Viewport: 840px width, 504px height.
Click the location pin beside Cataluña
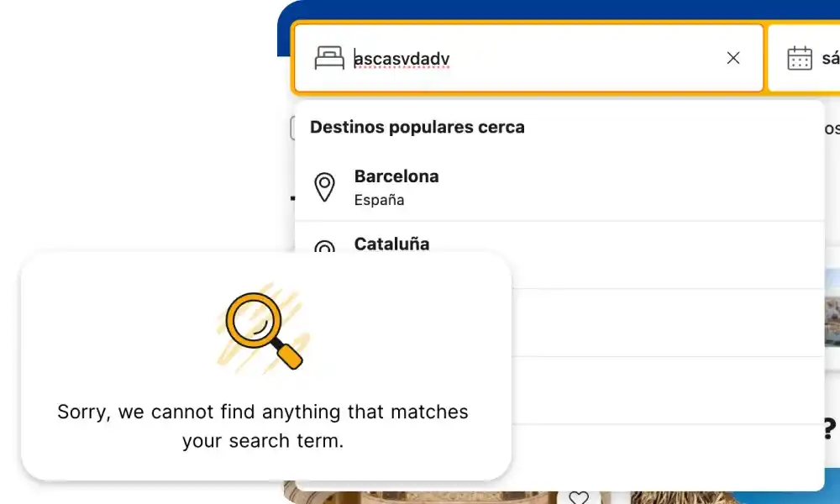(x=324, y=247)
